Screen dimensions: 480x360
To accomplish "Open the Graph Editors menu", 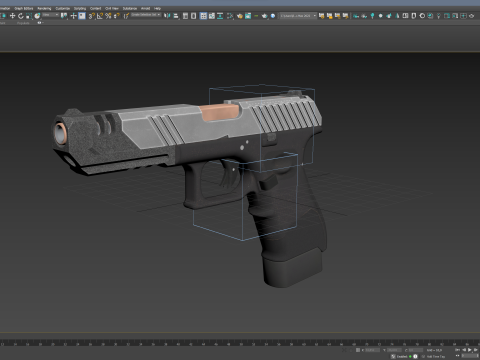I will tap(24, 8).
